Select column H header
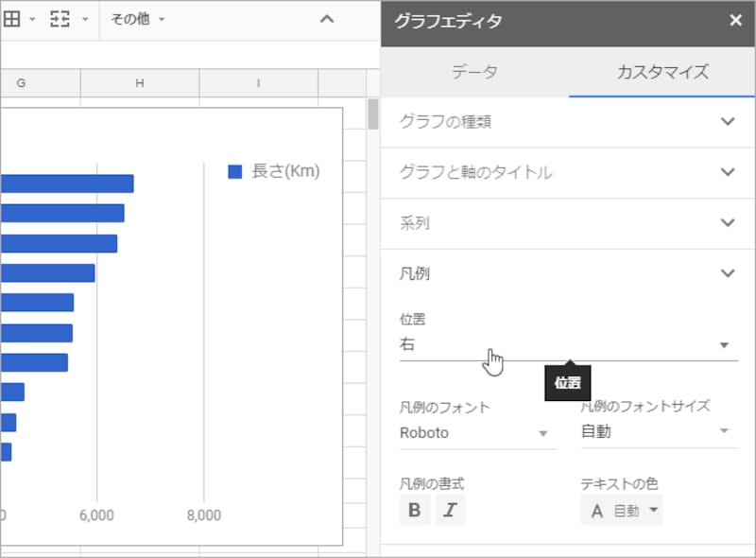756x558 pixels. [138, 83]
